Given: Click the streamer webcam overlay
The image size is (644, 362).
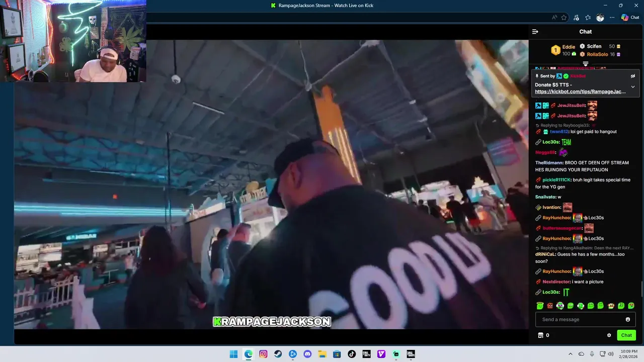Looking at the screenshot, I should [x=73, y=41].
